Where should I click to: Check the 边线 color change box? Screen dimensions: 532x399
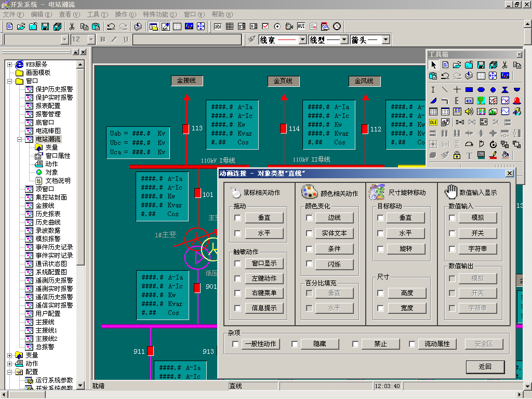click(x=309, y=218)
